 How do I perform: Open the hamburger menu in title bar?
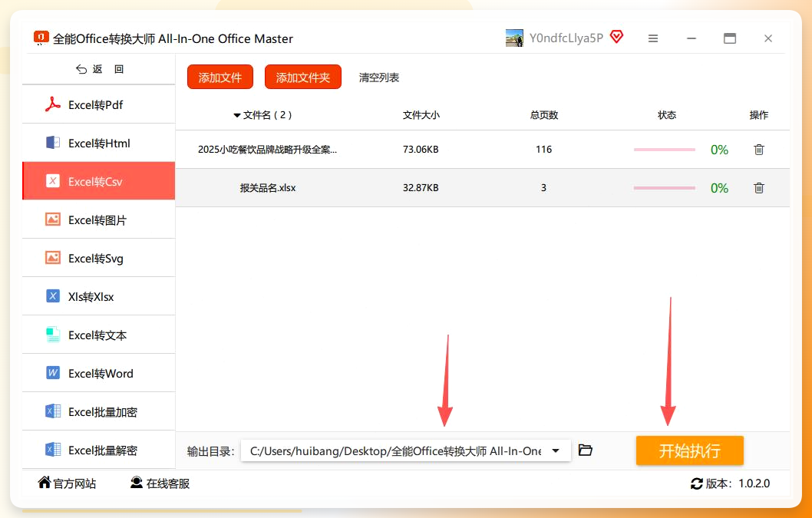653,38
